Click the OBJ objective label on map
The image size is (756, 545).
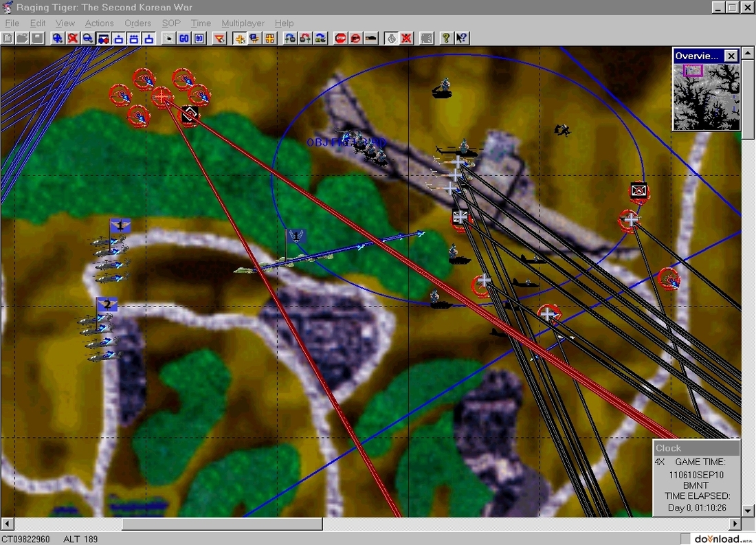(x=346, y=143)
